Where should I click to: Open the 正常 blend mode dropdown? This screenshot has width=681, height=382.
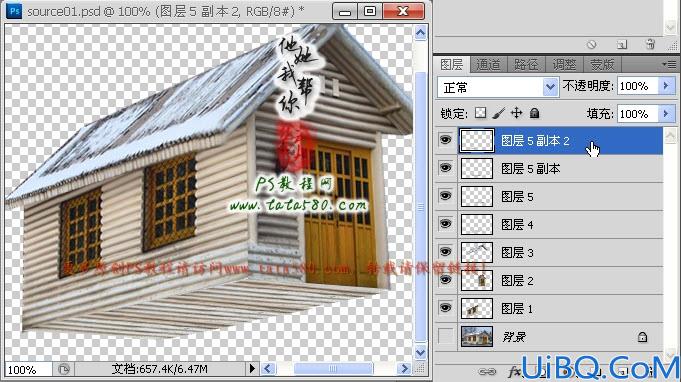tap(550, 87)
